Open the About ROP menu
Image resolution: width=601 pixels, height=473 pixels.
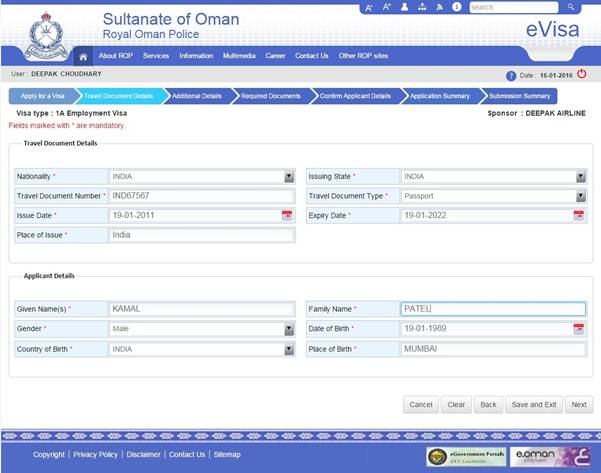pyautogui.click(x=116, y=56)
